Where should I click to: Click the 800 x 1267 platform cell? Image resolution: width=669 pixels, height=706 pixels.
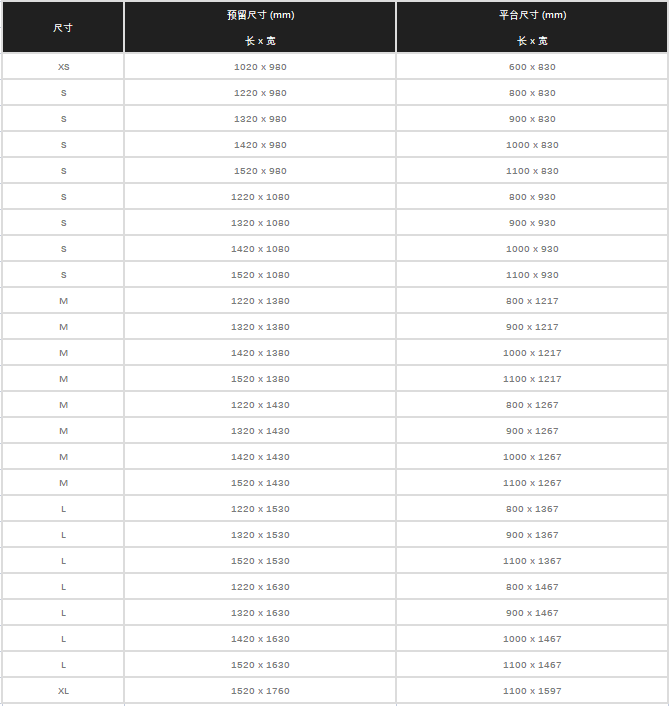point(532,405)
